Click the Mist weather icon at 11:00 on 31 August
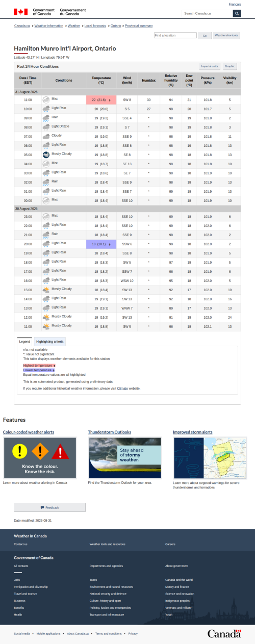The height and width of the screenshot is (644, 255). [x=46, y=99]
